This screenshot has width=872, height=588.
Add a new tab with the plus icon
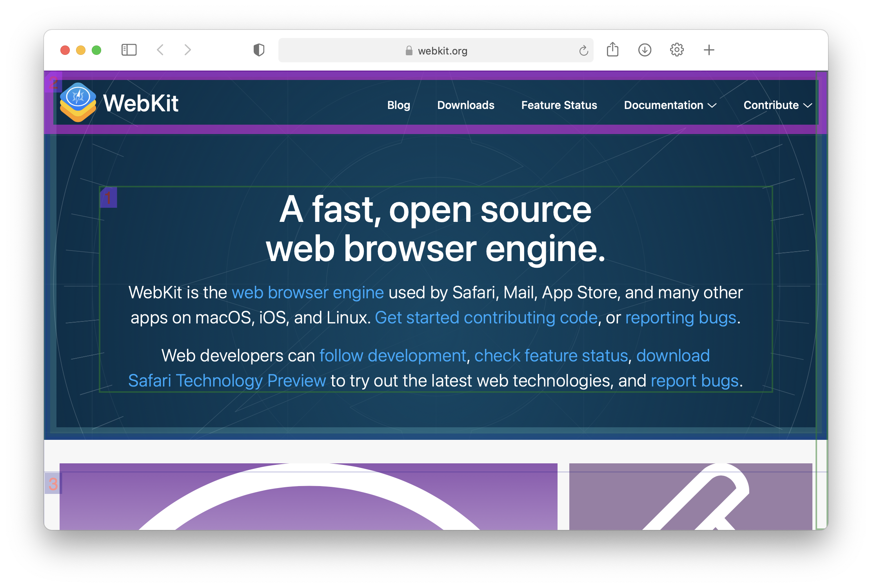(709, 50)
